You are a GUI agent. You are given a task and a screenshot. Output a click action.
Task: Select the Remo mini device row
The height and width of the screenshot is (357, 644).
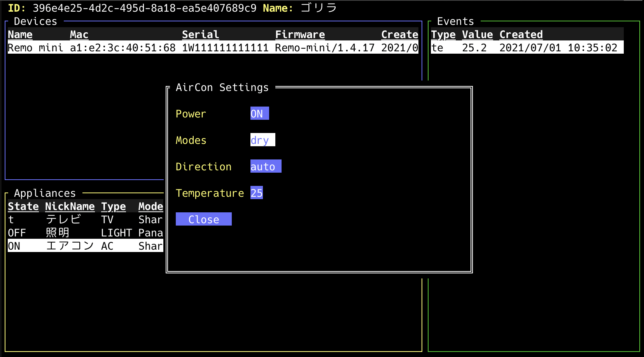(213, 47)
